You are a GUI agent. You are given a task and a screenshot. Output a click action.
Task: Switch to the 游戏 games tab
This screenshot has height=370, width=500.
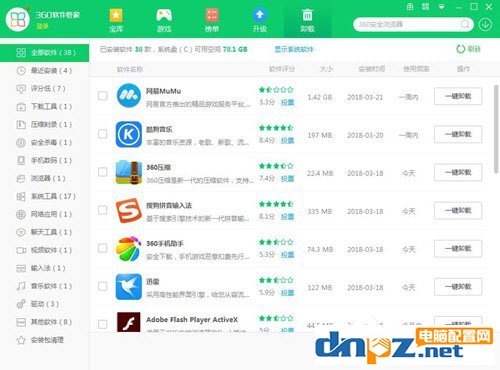point(164,20)
